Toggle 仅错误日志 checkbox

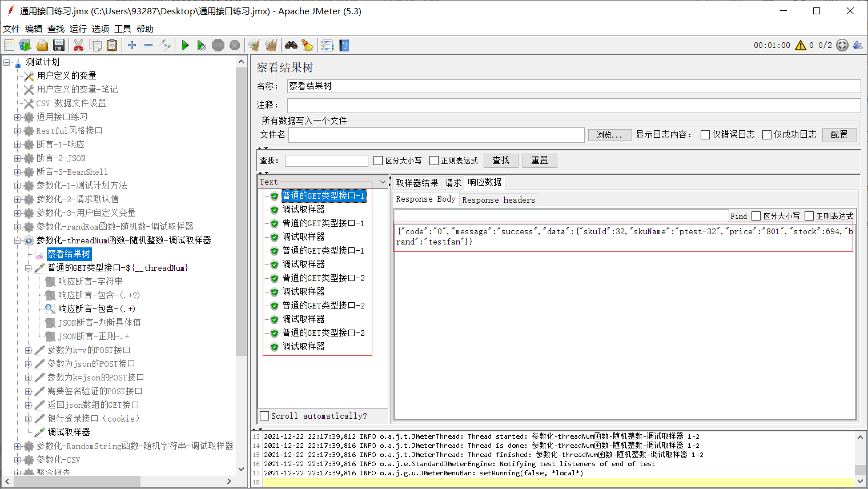705,135
